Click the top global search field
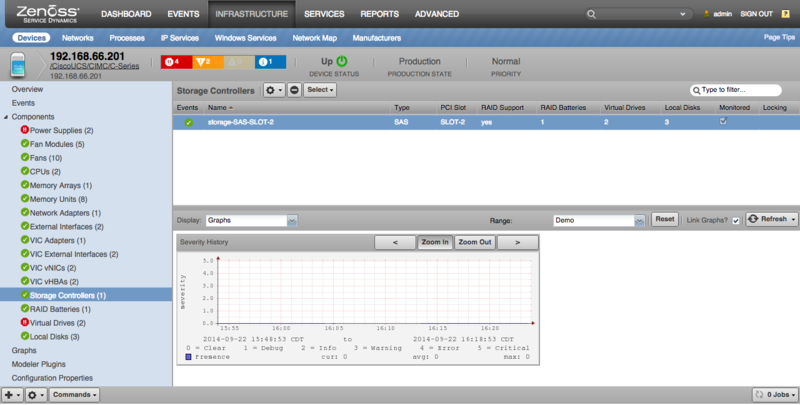The image size is (800, 405). (x=638, y=14)
